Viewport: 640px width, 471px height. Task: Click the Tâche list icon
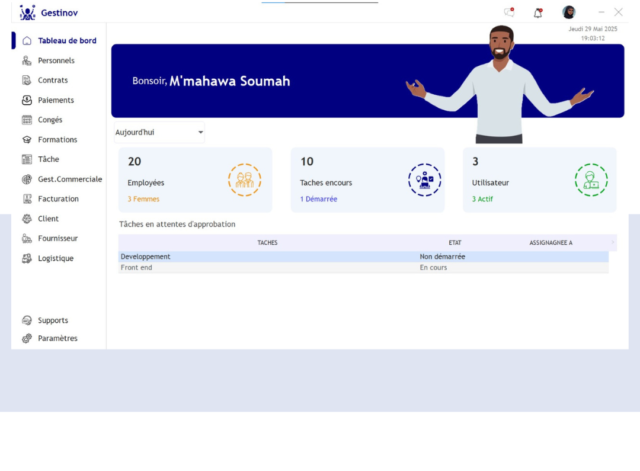click(27, 159)
